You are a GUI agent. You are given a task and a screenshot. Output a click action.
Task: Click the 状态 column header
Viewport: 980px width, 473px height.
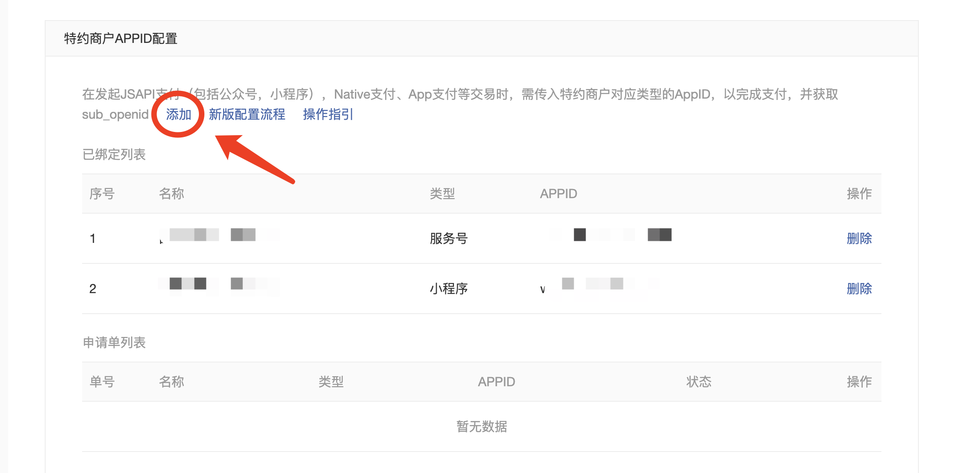[699, 382]
